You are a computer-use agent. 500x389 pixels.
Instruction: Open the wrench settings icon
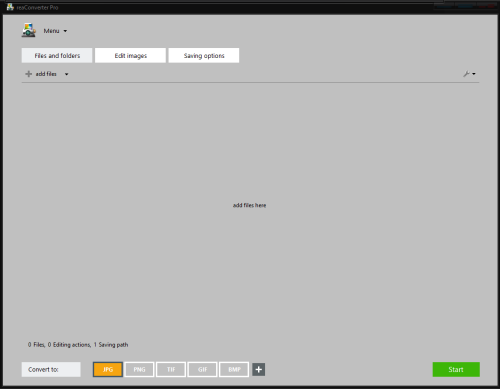(x=466, y=74)
